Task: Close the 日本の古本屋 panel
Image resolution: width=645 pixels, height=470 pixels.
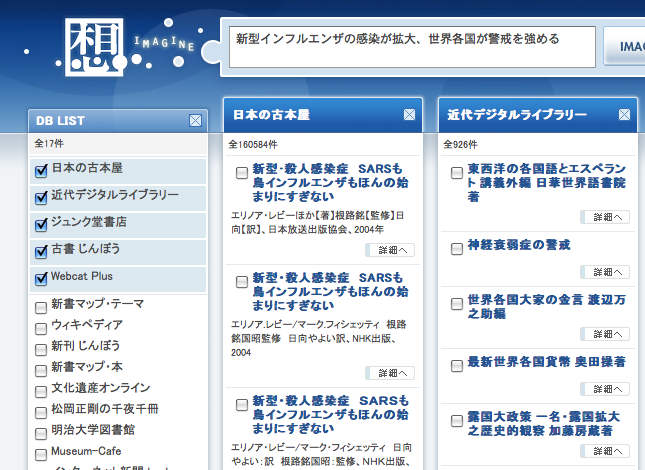Action: coord(409,115)
